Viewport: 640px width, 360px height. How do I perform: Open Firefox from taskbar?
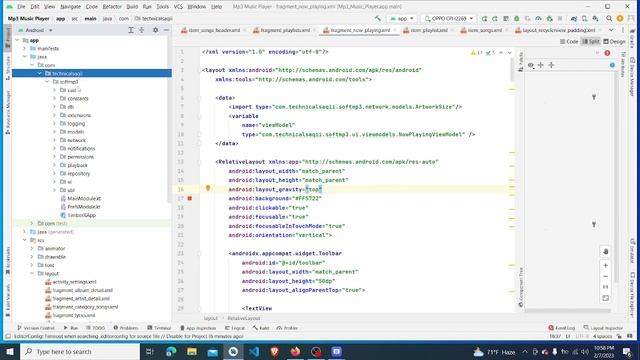tap(295, 351)
